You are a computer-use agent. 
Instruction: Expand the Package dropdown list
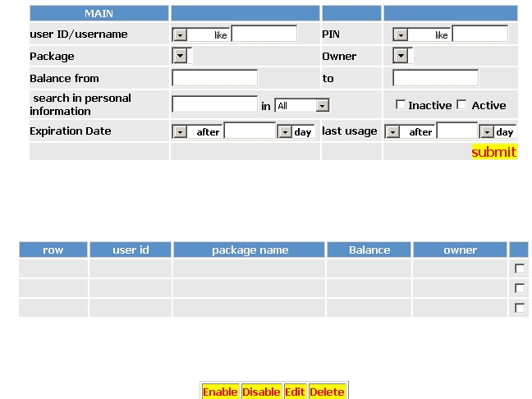[180, 56]
